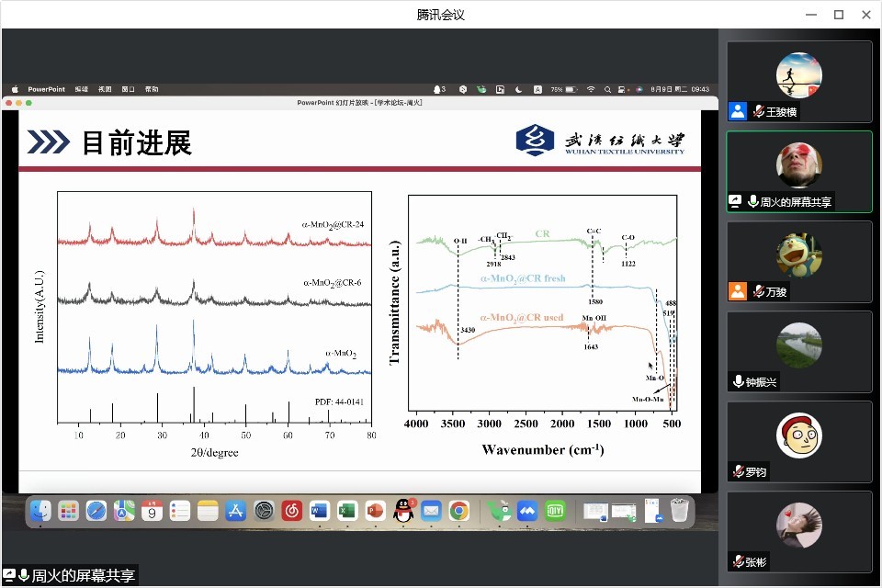This screenshot has width=882, height=588.
Task: Open the 帮助 menu in the menu bar
Action: [x=152, y=89]
